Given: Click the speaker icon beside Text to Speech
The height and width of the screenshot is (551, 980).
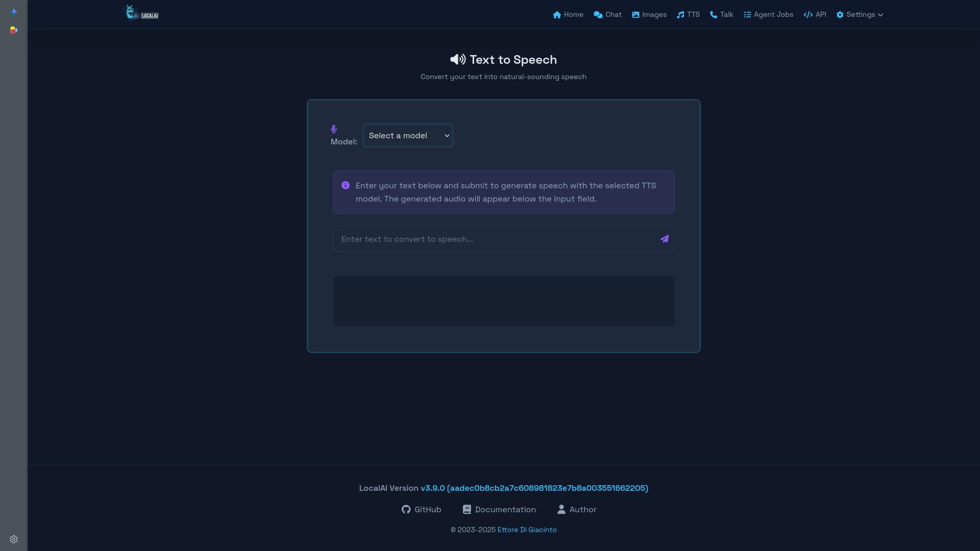Looking at the screenshot, I should coord(458,60).
